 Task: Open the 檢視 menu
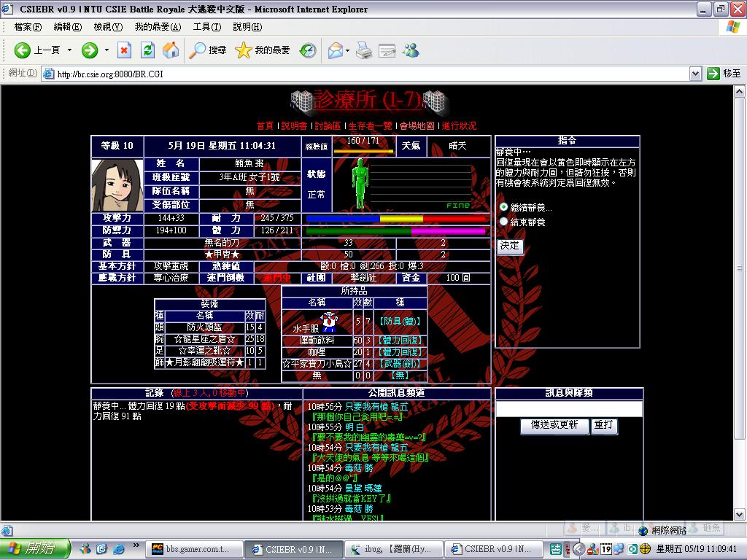(x=108, y=27)
